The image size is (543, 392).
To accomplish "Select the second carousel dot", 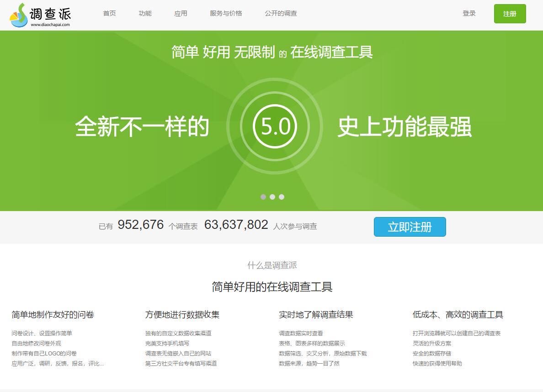I will (272, 197).
